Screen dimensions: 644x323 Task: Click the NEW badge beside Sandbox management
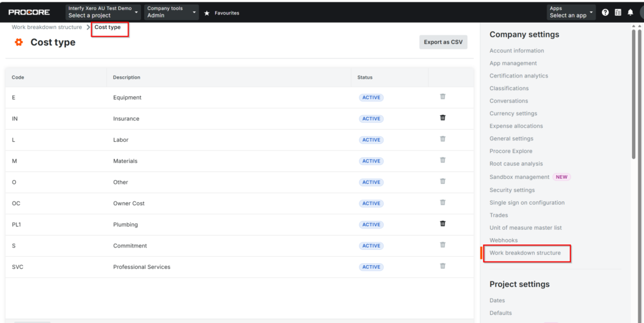pyautogui.click(x=562, y=177)
